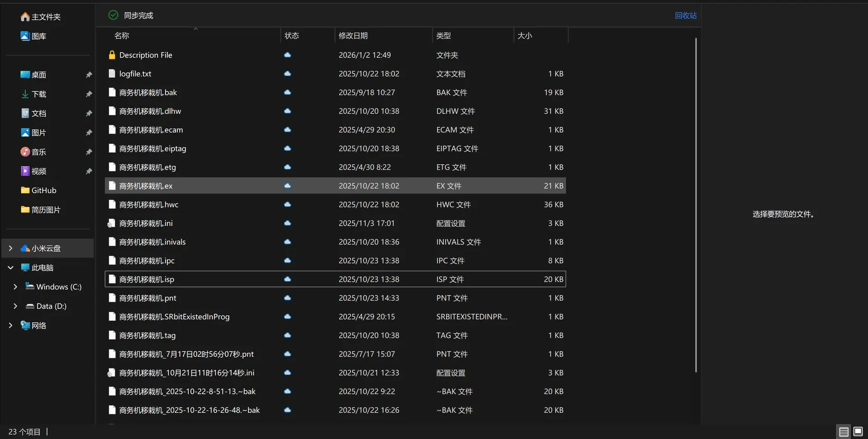The height and width of the screenshot is (439, 868).
Task: Click the settings file icon of 商务机移栽机.ini
Action: tap(111, 223)
